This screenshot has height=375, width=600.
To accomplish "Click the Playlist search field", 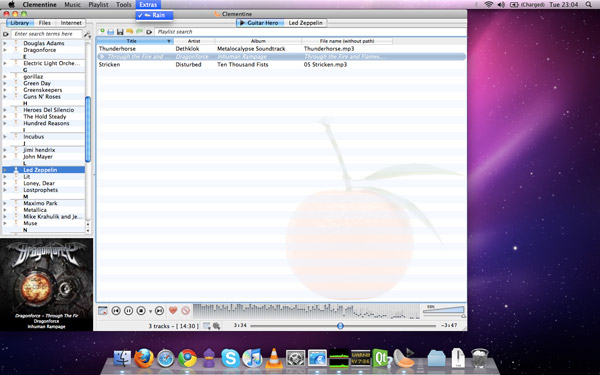I will pos(310,32).
